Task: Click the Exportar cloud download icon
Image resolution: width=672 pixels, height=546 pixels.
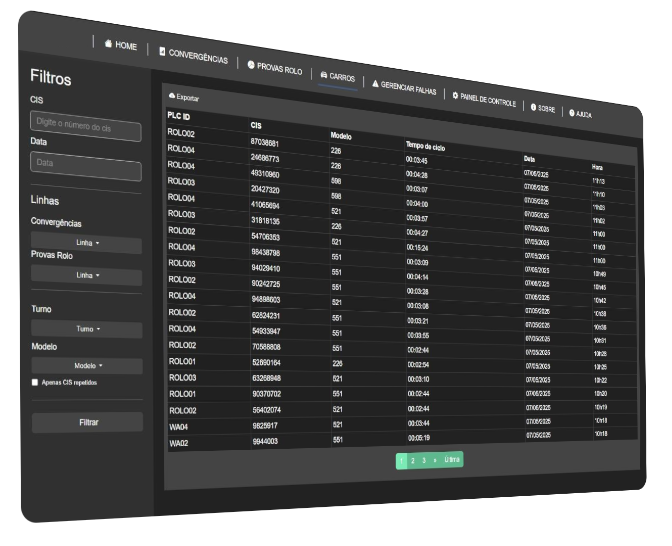Action: (x=172, y=96)
